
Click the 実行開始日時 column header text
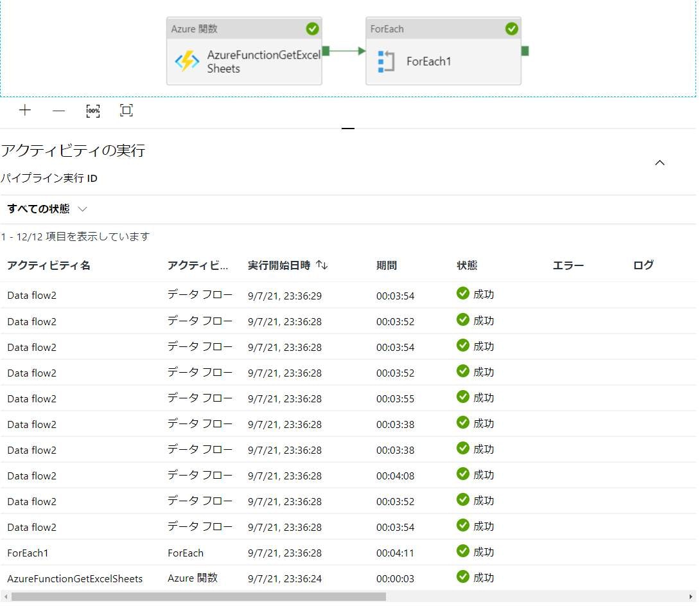click(x=279, y=265)
